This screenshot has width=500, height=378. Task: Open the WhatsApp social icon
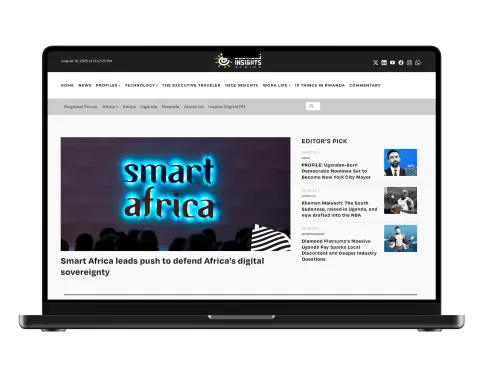click(x=418, y=62)
